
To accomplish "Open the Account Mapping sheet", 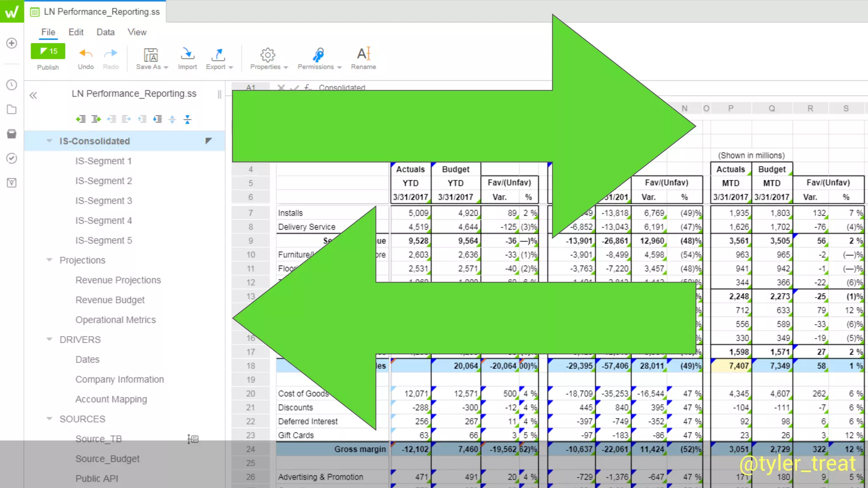I will pos(111,399).
